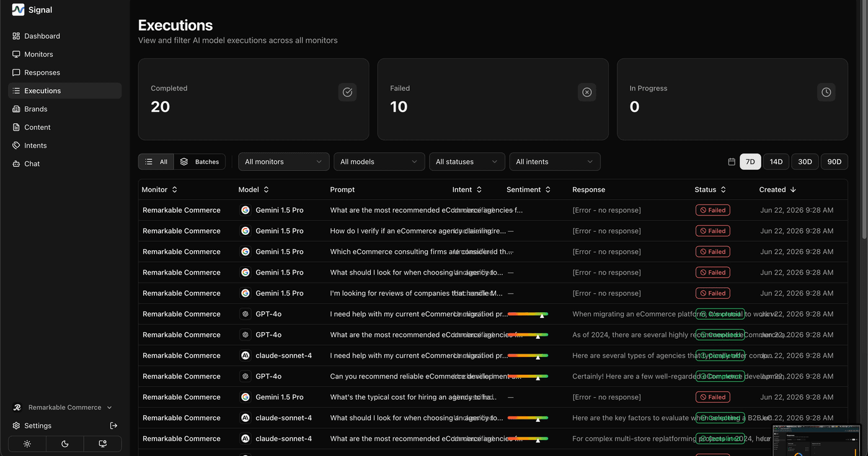Open 'I'm looking for reviews' prompt row

(x=492, y=293)
